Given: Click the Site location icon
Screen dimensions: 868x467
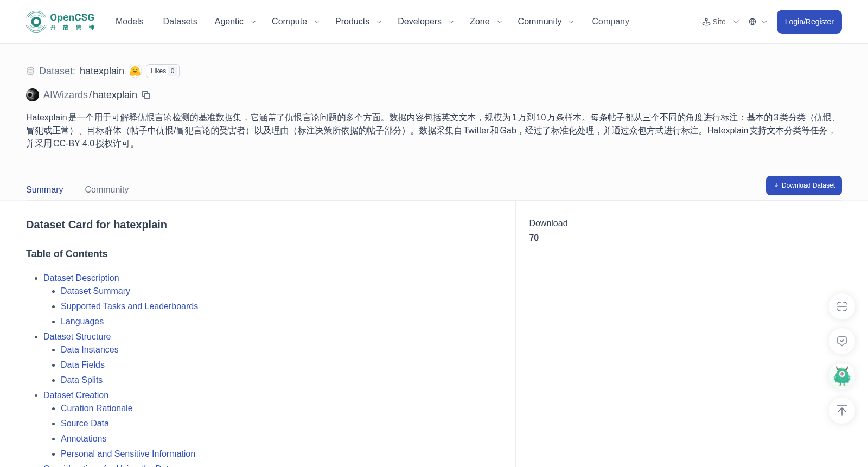Looking at the screenshot, I should 706,22.
